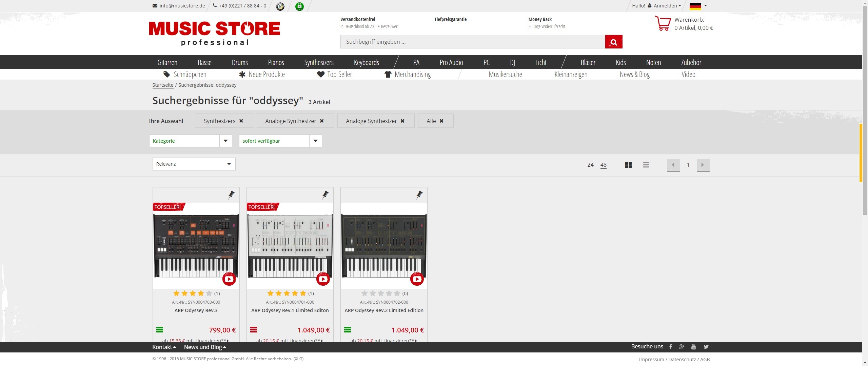This screenshot has height=366, width=868.
Task: Remove the Synthesizers filter chip
Action: click(x=241, y=121)
